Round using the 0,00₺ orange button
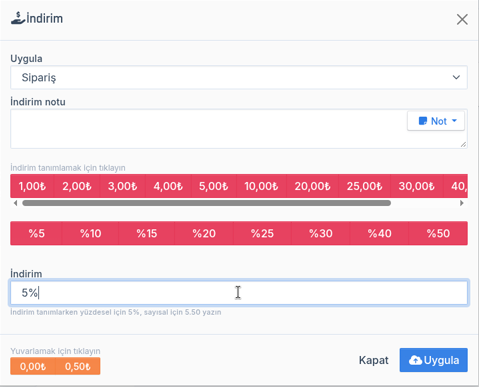Viewport: 479px width, 387px height. point(33,366)
